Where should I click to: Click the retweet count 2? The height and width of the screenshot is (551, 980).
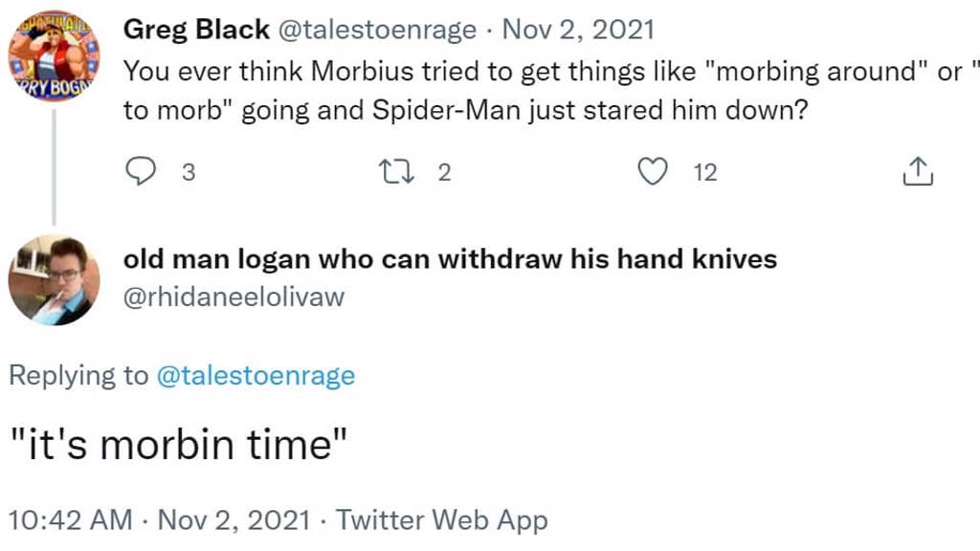pos(443,173)
